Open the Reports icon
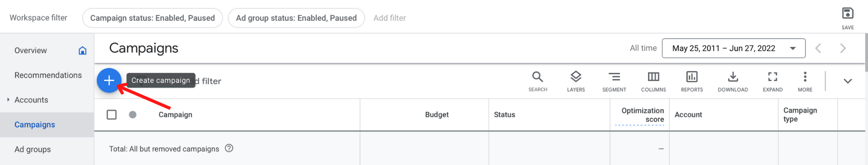This screenshot has height=165, width=868. tap(692, 82)
